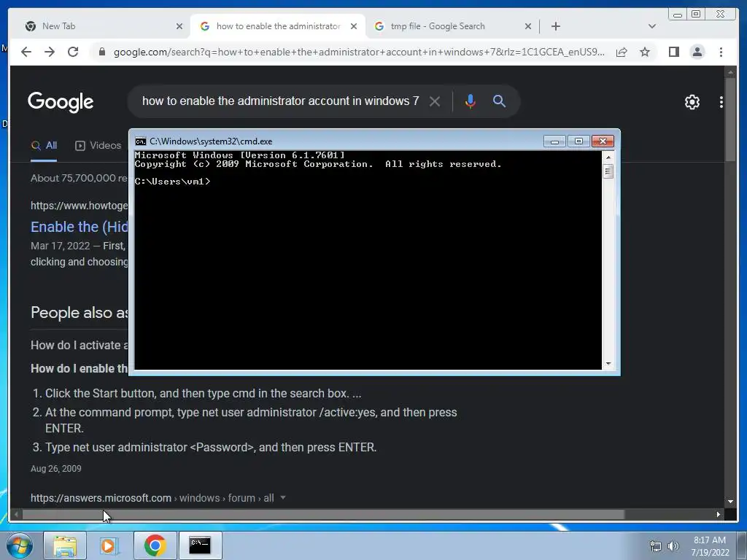Expand Chrome tab search chevron
This screenshot has height=560, width=747.
(x=651, y=26)
